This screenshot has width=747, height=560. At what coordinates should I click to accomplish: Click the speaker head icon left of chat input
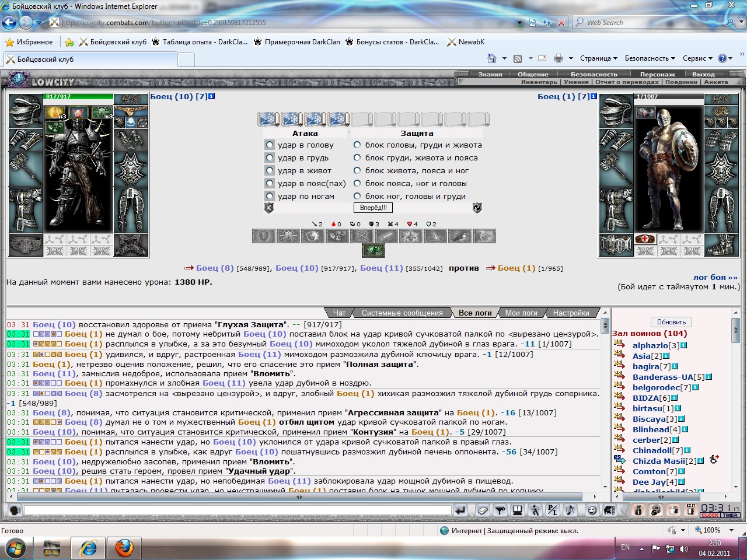click(x=15, y=510)
